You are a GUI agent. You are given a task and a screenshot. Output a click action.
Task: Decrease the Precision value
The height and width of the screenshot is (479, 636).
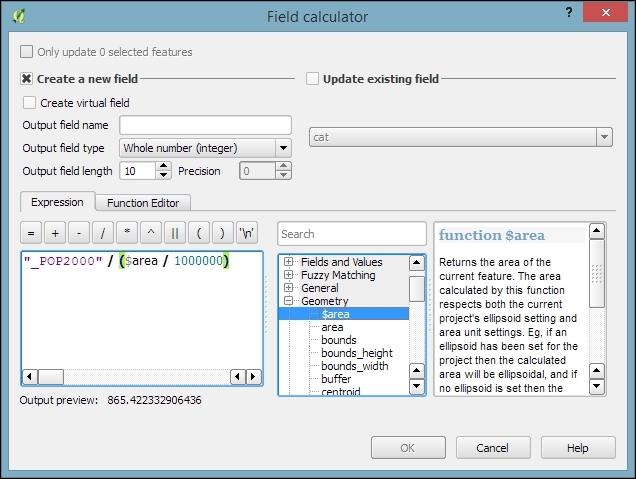(x=284, y=175)
